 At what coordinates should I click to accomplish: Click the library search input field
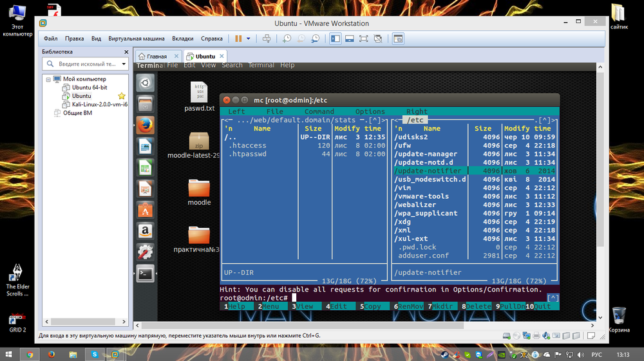[x=87, y=64]
